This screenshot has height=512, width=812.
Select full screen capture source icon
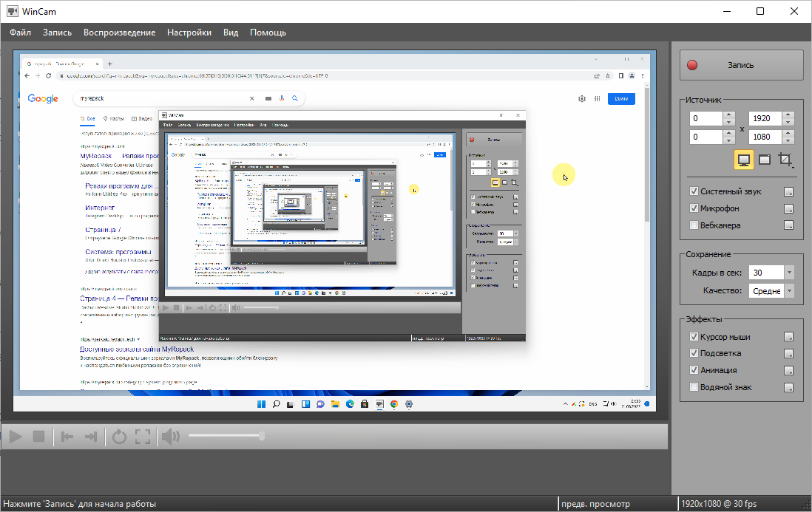(x=744, y=160)
